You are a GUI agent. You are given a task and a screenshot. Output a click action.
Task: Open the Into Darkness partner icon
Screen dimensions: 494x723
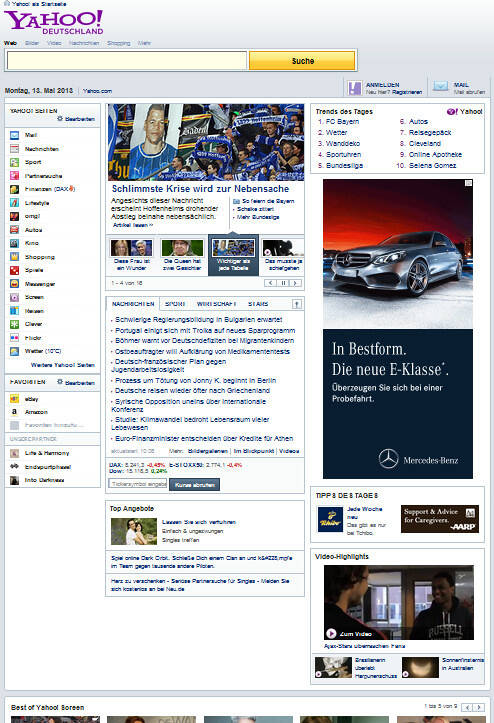[14, 480]
